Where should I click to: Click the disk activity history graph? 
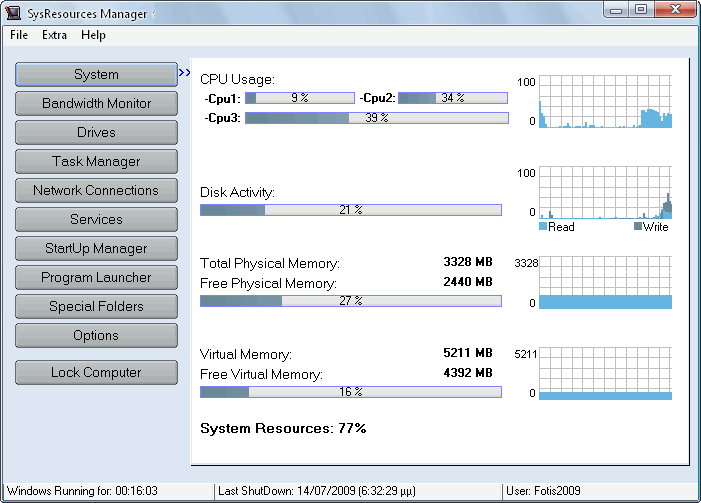click(605, 193)
